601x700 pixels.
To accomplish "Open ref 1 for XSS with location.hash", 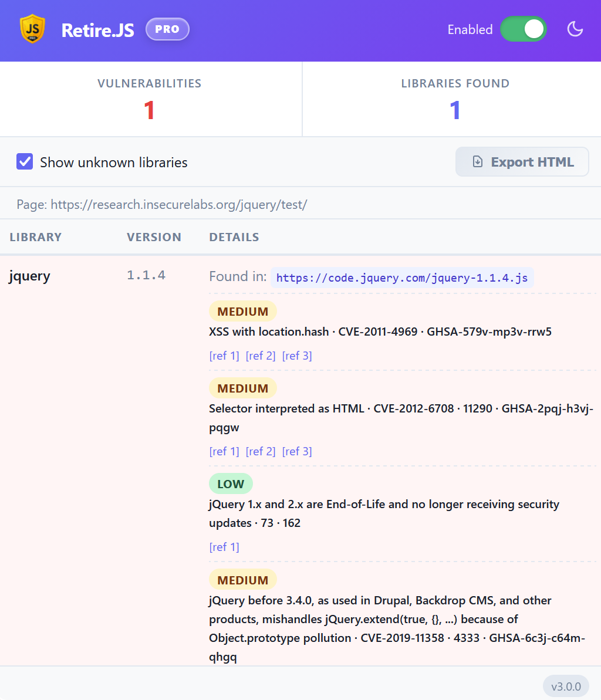I will (224, 356).
